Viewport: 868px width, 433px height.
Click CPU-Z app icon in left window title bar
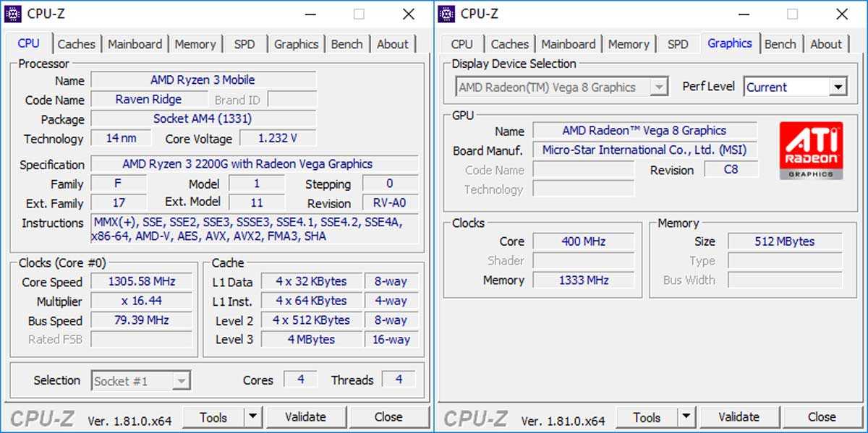pos(12,13)
